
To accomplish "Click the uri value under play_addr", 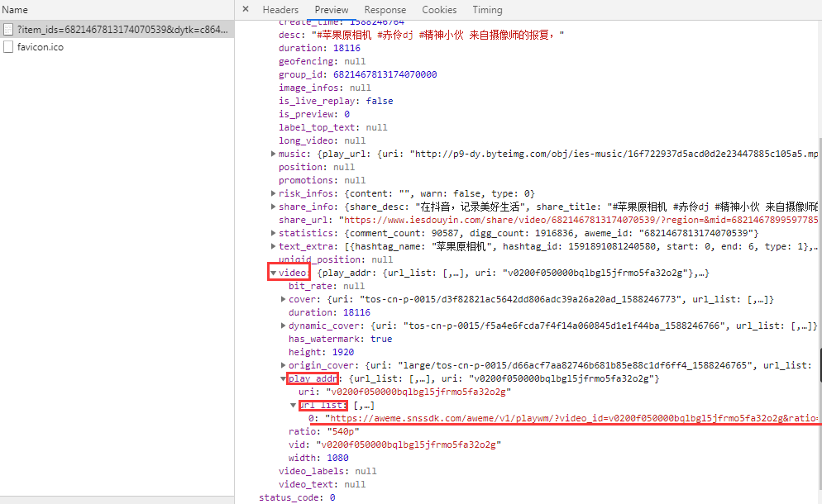I will tap(418, 392).
